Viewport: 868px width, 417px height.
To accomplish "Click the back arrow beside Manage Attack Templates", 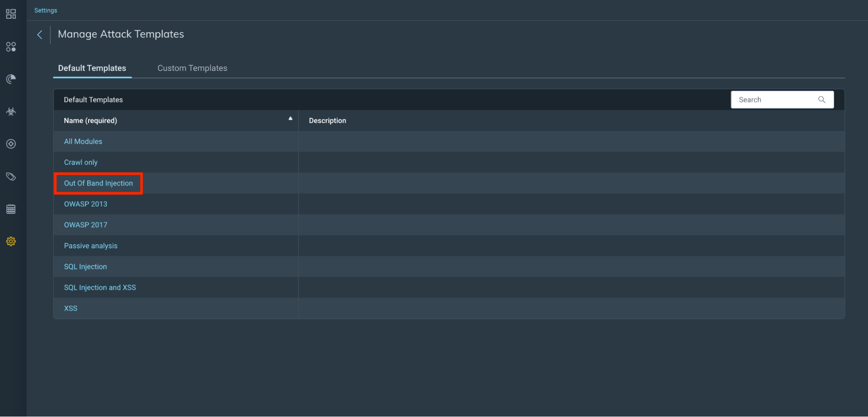I will tap(40, 35).
